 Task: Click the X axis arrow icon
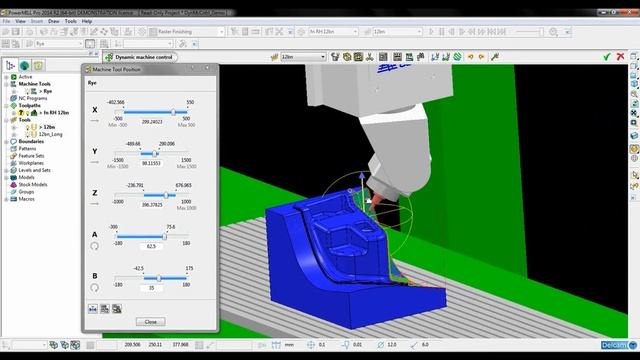point(94,121)
